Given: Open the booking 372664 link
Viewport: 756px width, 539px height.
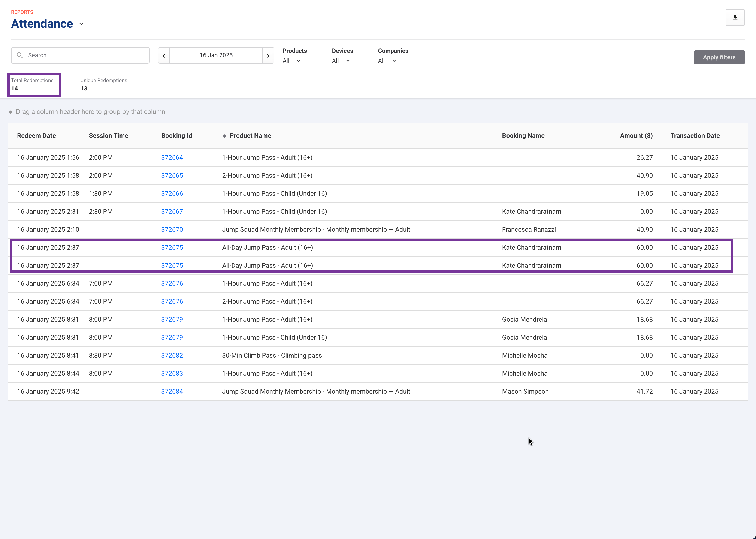Looking at the screenshot, I should 172,158.
